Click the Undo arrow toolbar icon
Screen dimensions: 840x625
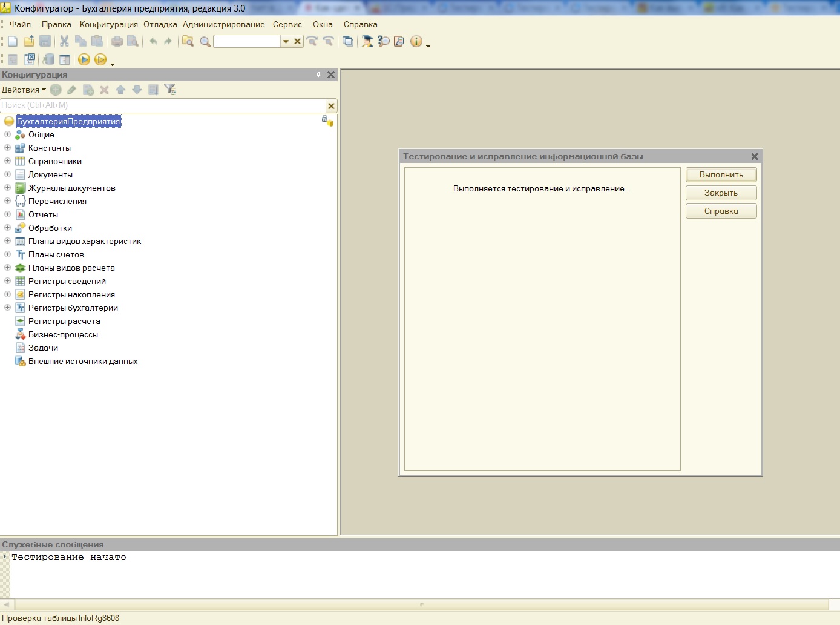point(153,41)
